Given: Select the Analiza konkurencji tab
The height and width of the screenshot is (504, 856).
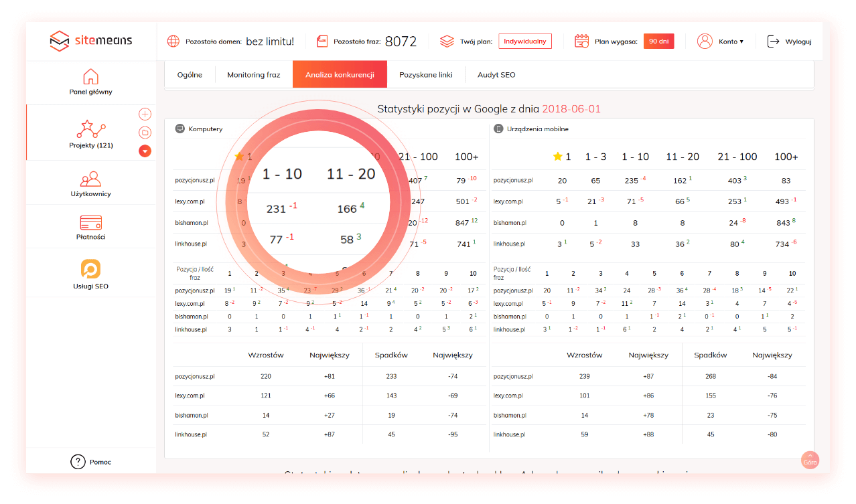Looking at the screenshot, I should [x=340, y=75].
